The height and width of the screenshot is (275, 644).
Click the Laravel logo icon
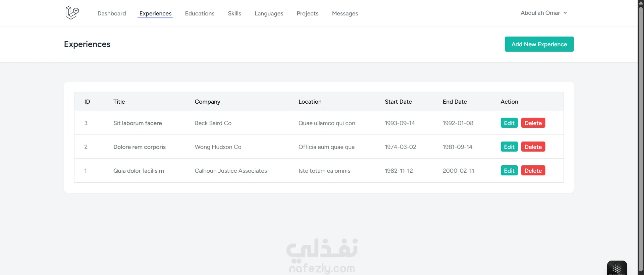pyautogui.click(x=72, y=13)
